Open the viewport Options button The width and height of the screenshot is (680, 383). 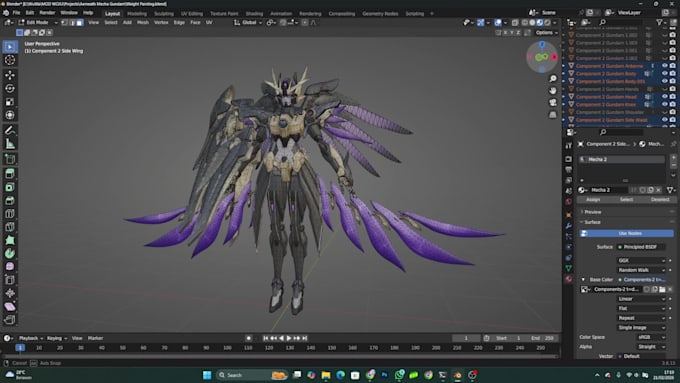pyautogui.click(x=546, y=33)
